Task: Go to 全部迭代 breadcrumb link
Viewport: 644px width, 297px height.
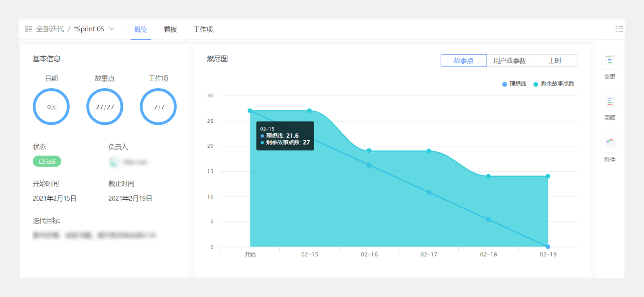Action: (50, 29)
